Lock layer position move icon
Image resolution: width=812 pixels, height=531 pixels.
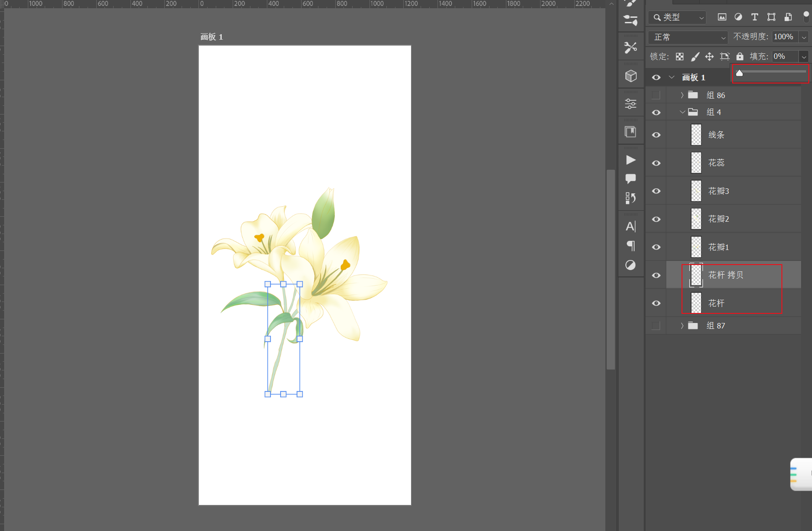tap(709, 57)
